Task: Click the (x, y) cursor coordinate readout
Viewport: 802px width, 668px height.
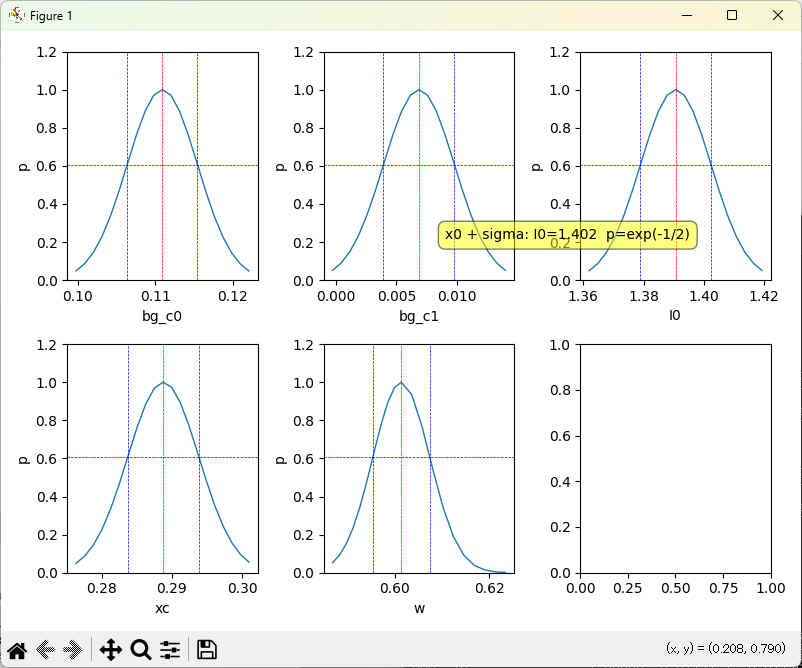Action: pyautogui.click(x=726, y=649)
